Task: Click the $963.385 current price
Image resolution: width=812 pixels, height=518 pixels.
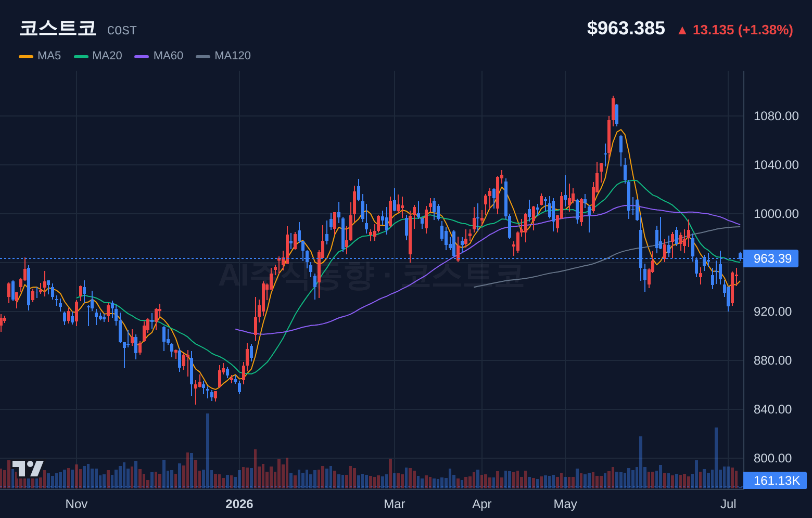Action: coord(626,28)
